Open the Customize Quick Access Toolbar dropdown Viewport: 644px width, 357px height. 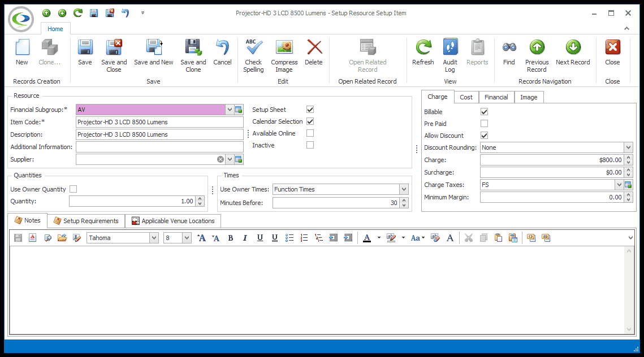click(x=142, y=13)
